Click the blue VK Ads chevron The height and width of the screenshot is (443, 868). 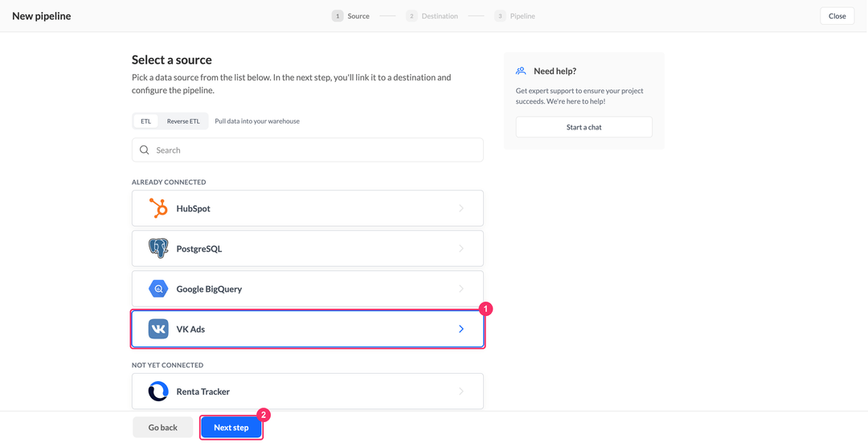[x=461, y=329]
